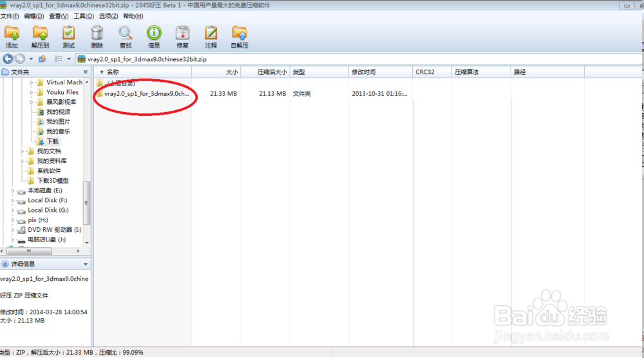Screen dimensions: 644x358
Task: Expand the Local Disk (F:) node
Action: coord(13,201)
